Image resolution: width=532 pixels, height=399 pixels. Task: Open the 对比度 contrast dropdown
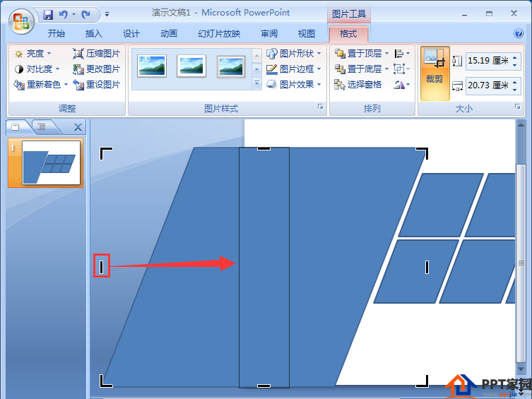coord(37,69)
